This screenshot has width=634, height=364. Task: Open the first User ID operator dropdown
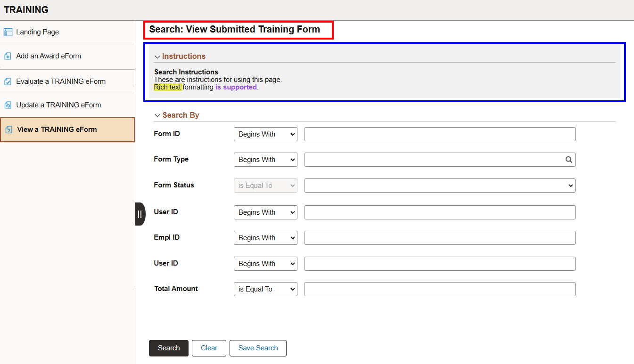coord(265,212)
